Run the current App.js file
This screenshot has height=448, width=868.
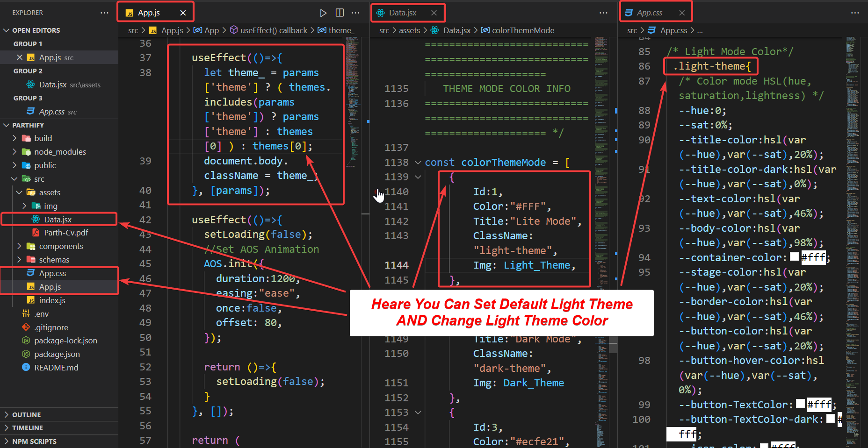(323, 13)
